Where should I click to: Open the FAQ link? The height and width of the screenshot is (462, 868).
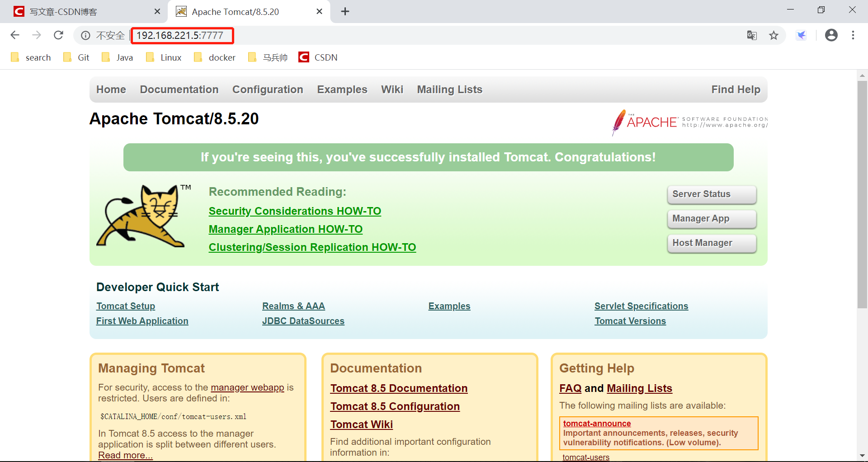click(x=571, y=388)
